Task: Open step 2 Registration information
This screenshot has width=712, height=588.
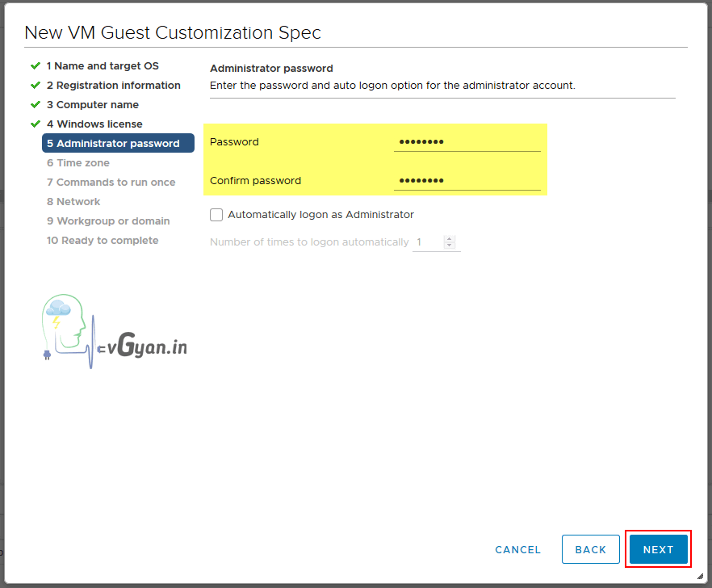Action: coord(113,86)
